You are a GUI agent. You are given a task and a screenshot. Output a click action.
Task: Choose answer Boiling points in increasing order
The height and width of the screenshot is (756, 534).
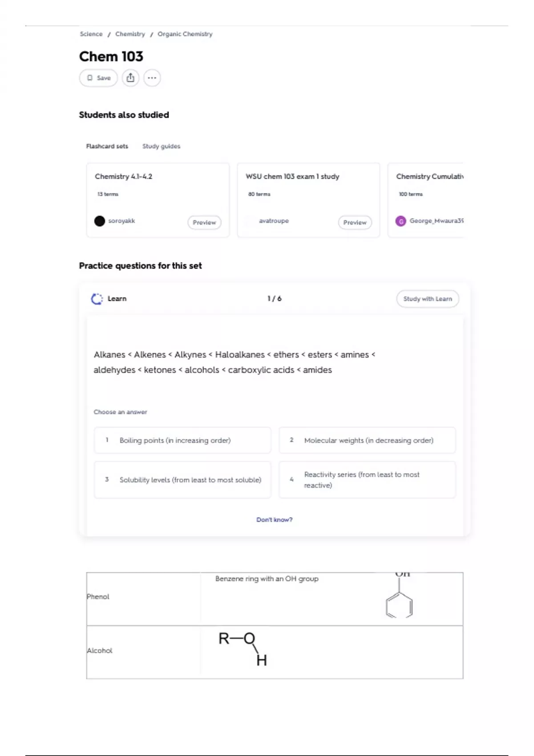click(x=182, y=440)
